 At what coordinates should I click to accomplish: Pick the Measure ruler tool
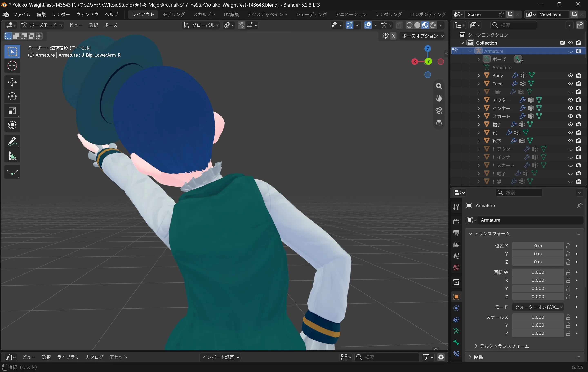click(x=12, y=156)
